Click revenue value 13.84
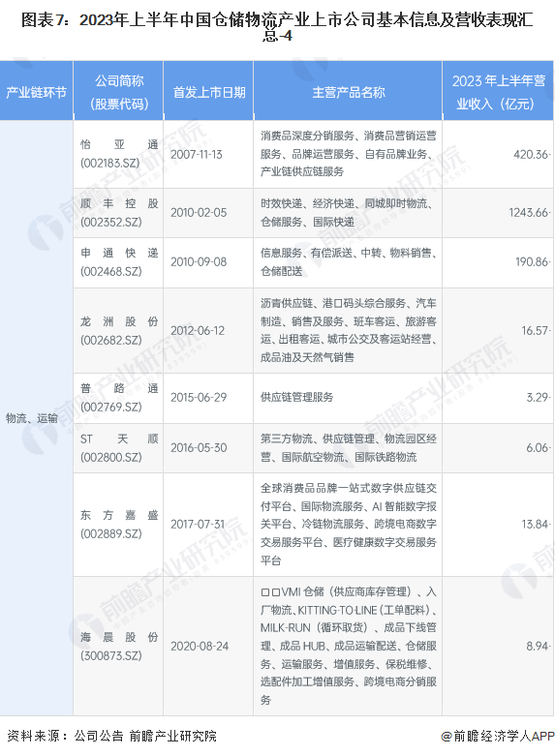Screen dimensions: 555x756 tap(535, 524)
